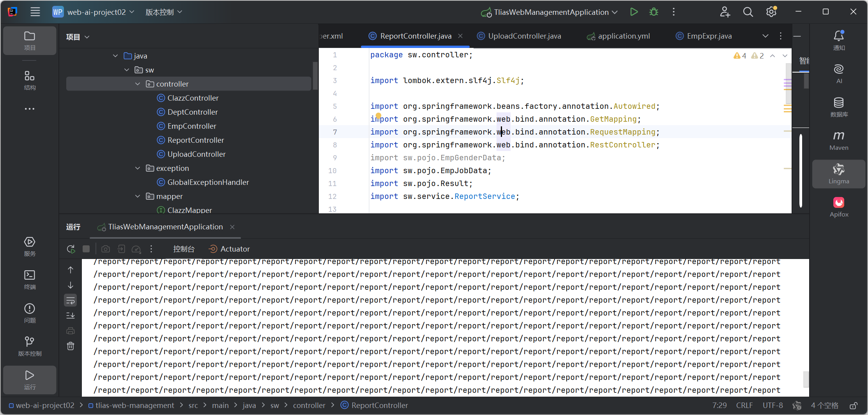Collapse the exception package

tap(138, 168)
